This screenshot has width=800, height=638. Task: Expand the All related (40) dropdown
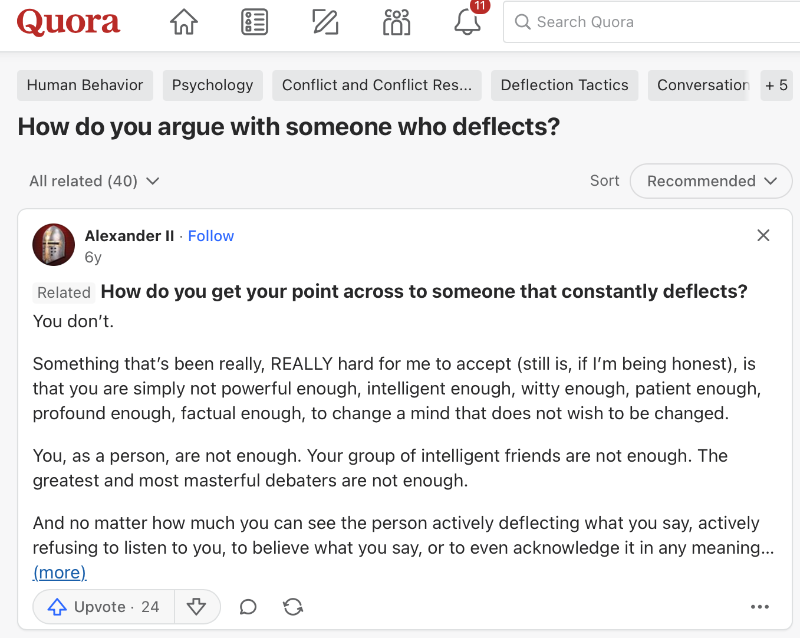pyautogui.click(x=94, y=181)
